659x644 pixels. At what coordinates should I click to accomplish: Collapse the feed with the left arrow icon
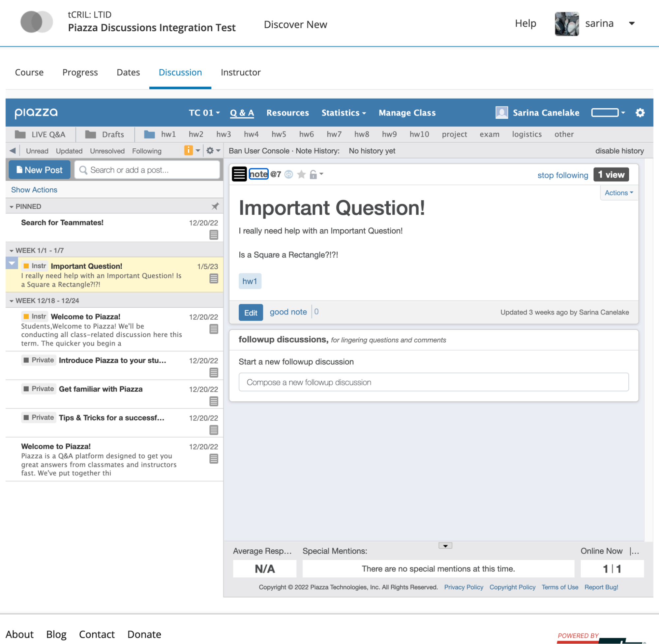pos(13,150)
